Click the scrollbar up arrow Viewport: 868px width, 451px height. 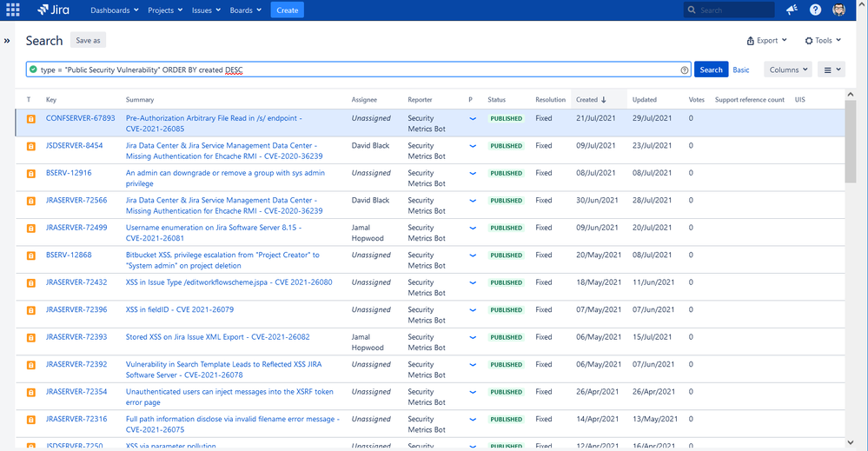pos(851,95)
